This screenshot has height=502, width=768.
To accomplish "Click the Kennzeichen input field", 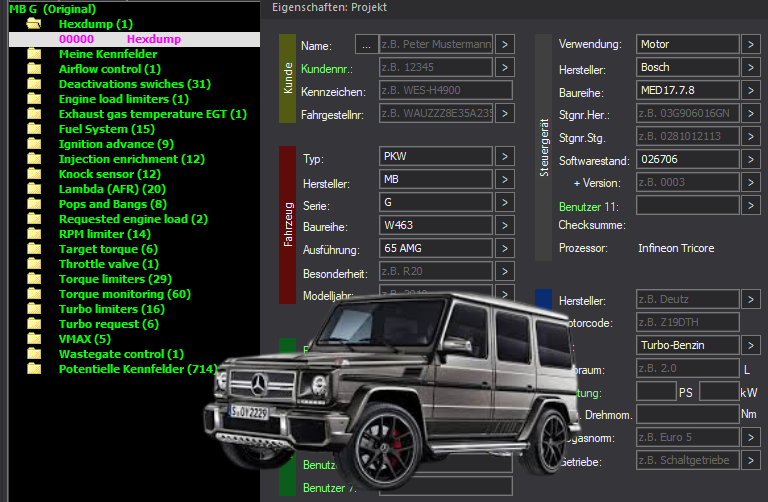I will click(x=446, y=90).
